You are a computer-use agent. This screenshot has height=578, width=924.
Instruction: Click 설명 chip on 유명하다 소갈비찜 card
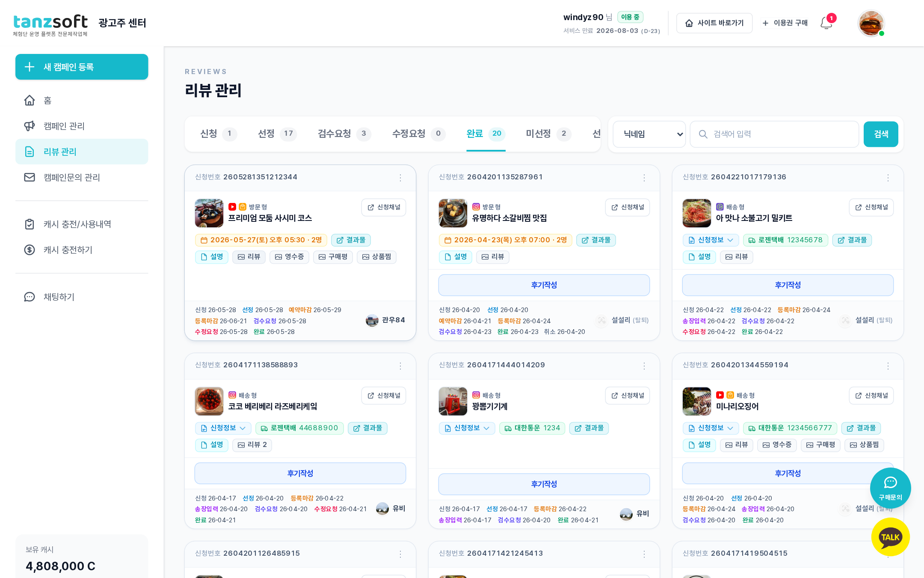pos(455,257)
